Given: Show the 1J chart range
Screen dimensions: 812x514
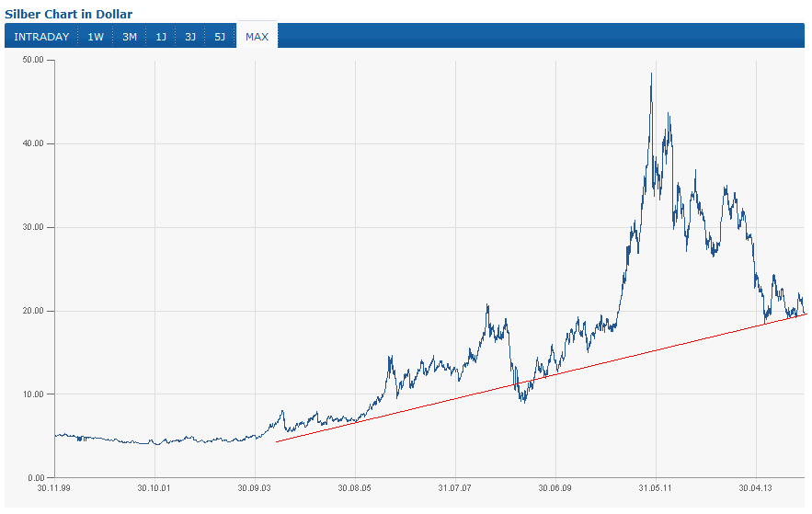Looking at the screenshot, I should [161, 37].
